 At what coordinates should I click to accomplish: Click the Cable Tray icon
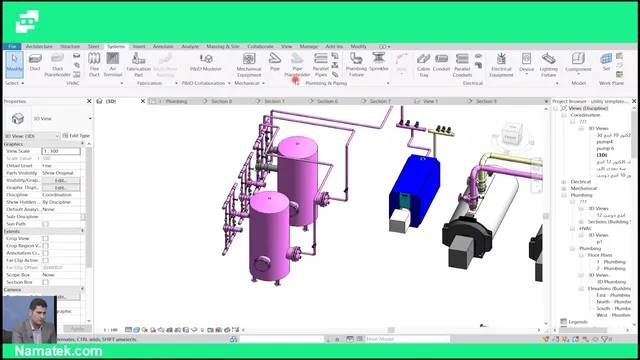tap(424, 64)
